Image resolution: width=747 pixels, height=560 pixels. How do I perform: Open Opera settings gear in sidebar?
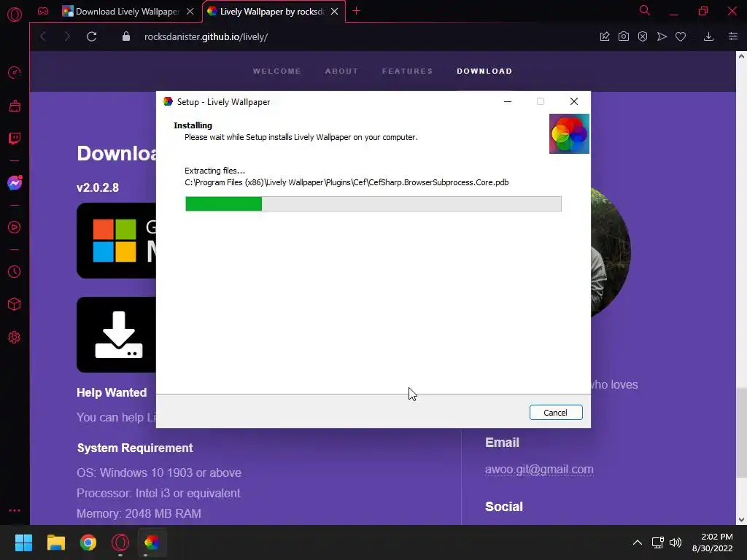pos(15,337)
